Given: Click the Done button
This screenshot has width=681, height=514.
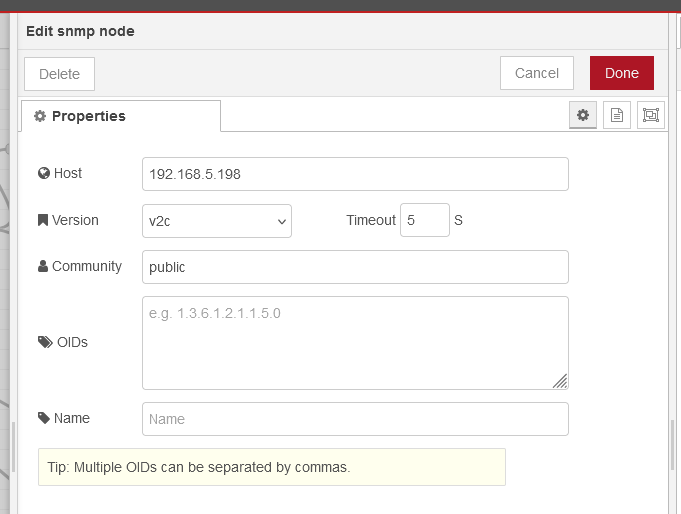Looking at the screenshot, I should pyautogui.click(x=621, y=73).
